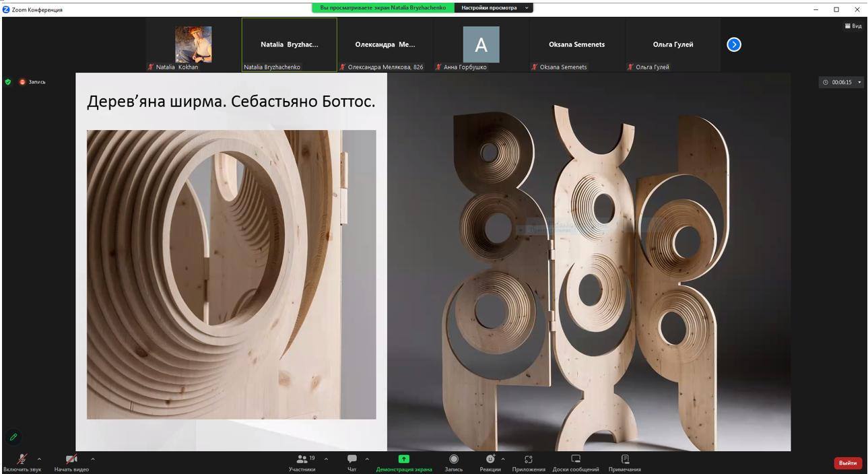Screen dimensions: 868x474
Task: Open Примечания notes panel
Action: point(625,462)
